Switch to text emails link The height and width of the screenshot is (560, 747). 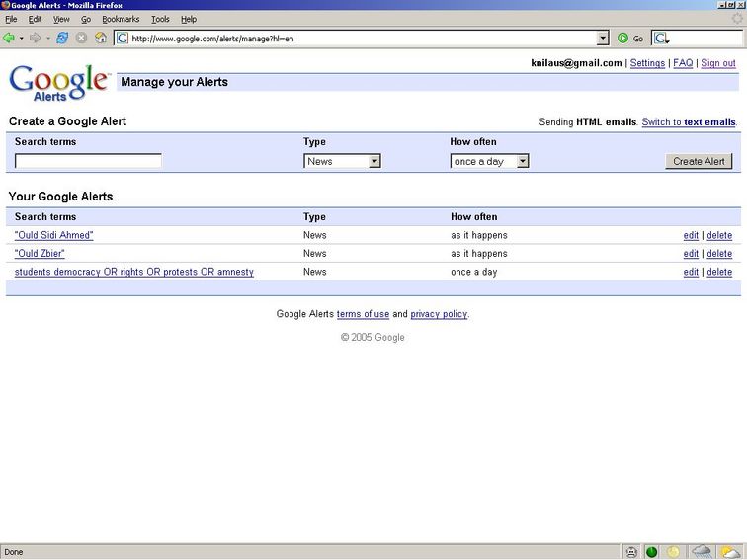click(x=689, y=121)
